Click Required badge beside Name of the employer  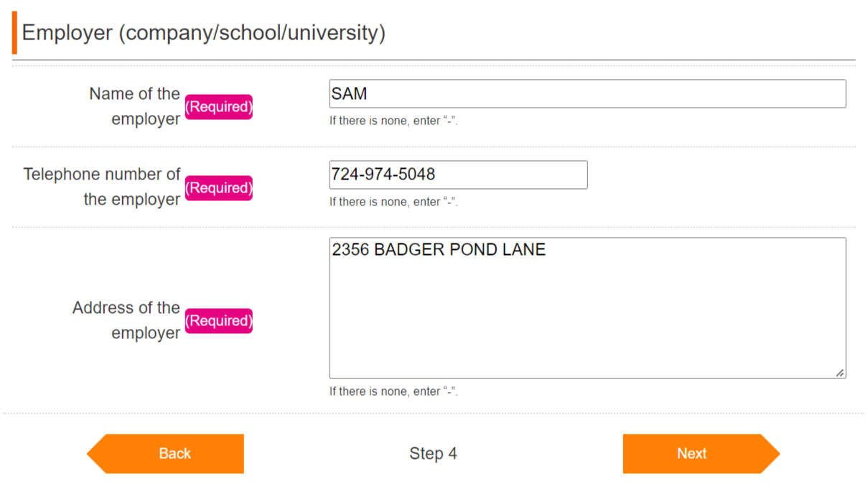tap(219, 107)
